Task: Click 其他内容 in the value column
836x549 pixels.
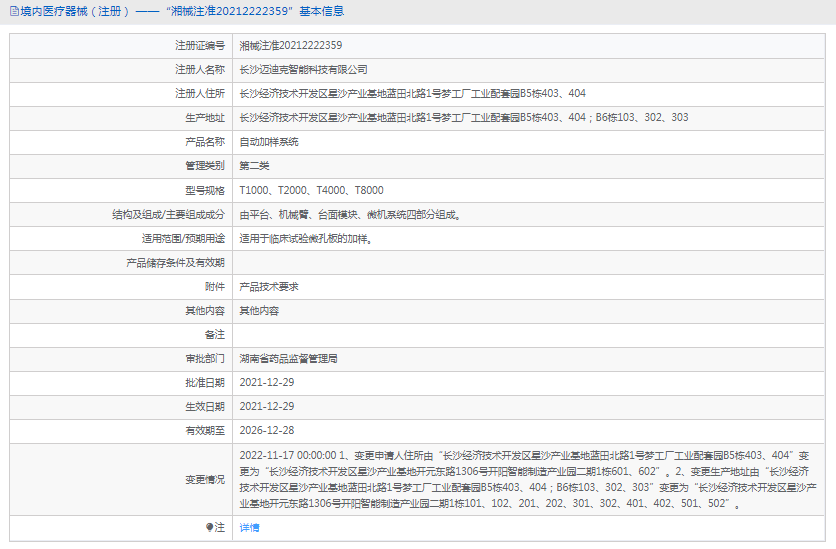Action: tap(259, 311)
